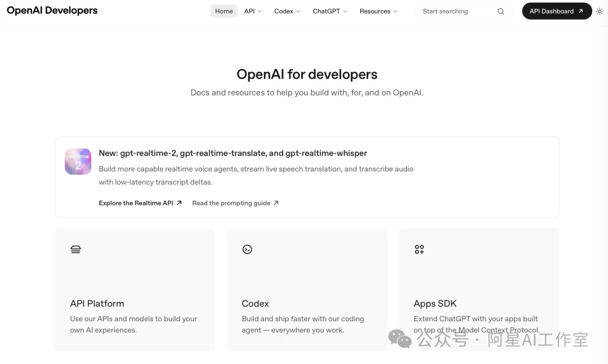The height and width of the screenshot is (364, 608).
Task: Open the ChatGPT nav menu
Action: coord(329,11)
